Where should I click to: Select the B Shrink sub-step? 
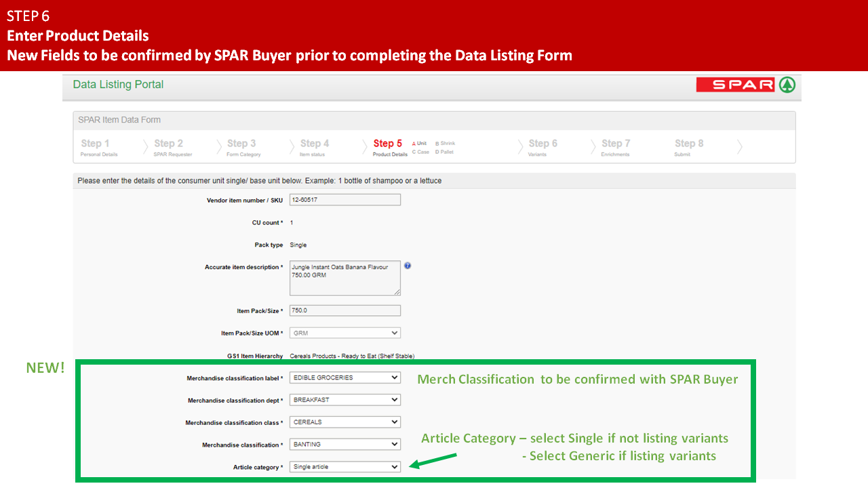click(x=445, y=144)
